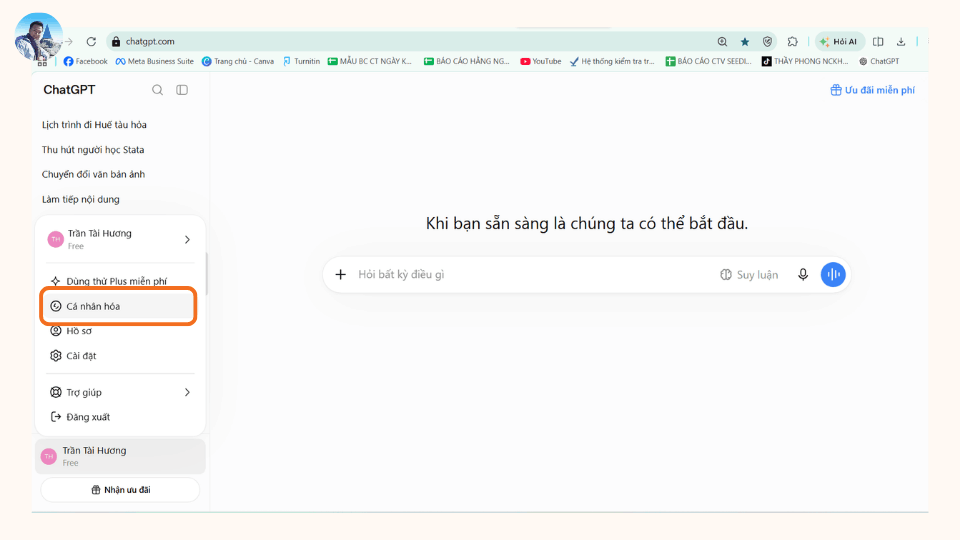
Task: View site security lock icon
Action: (116, 42)
